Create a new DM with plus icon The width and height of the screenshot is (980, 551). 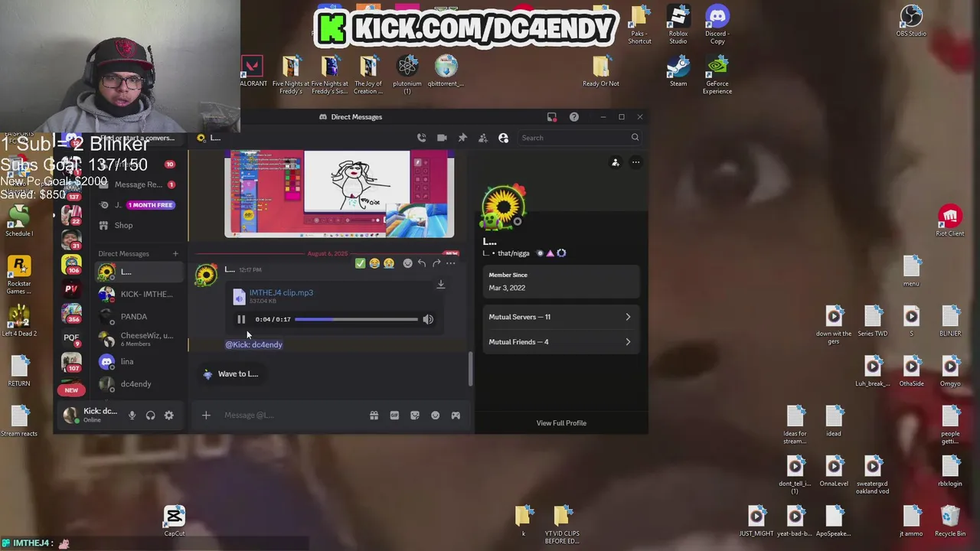coord(175,253)
